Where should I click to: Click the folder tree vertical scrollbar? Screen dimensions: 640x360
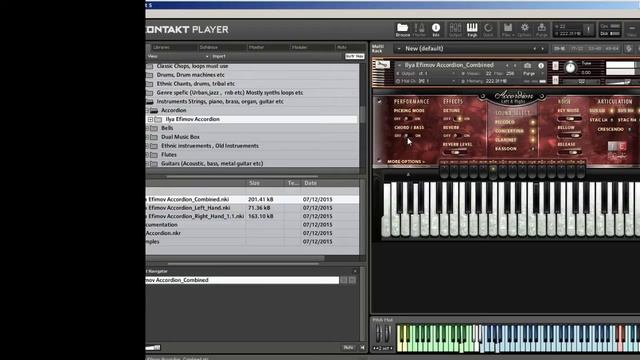[x=362, y=115]
